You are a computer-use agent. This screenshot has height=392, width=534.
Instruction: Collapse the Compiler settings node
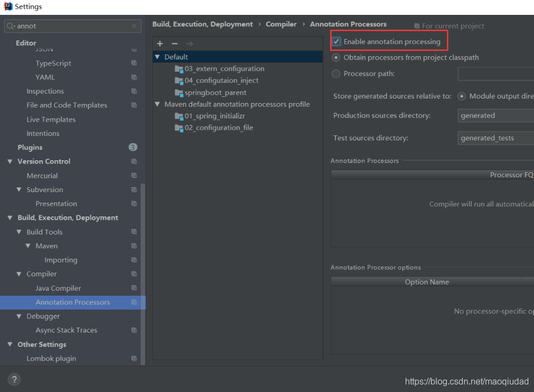[19, 274]
